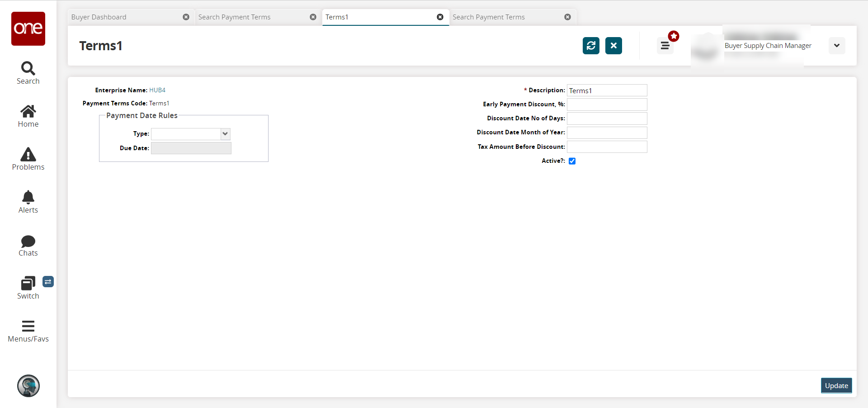
Task: Click the Buyer Supply Chain Manager role text
Action: coord(768,46)
